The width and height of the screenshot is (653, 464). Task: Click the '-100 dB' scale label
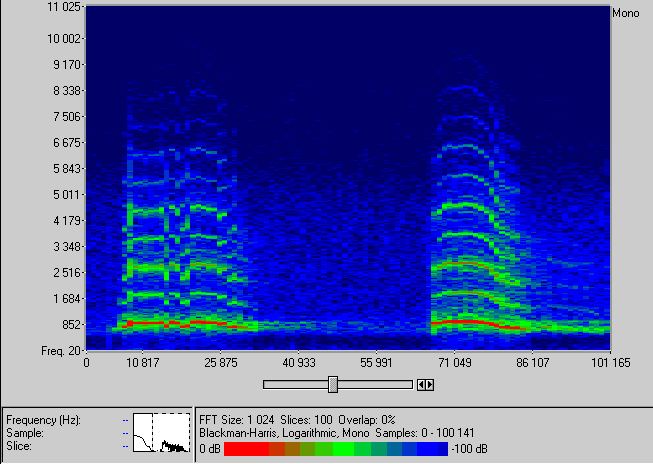[x=469, y=449]
